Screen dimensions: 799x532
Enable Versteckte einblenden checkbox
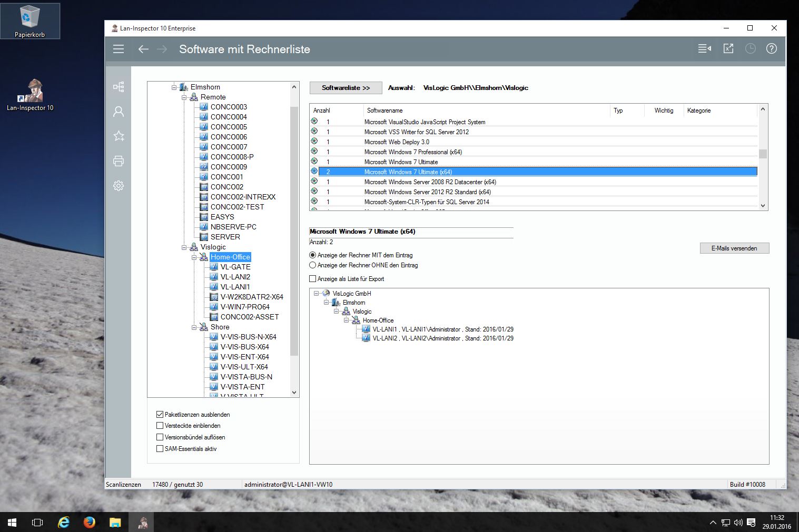tap(160, 426)
